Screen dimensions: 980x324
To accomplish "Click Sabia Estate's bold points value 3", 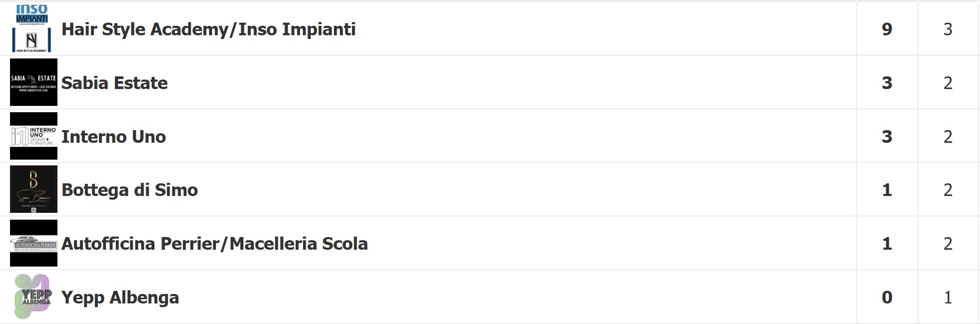I will coord(887,83).
